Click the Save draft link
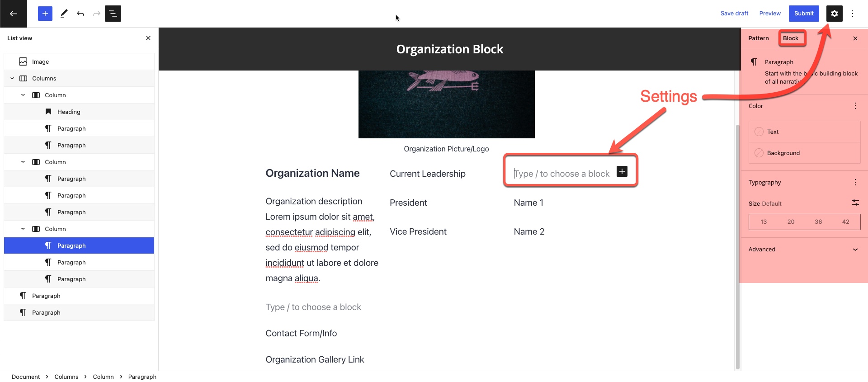The height and width of the screenshot is (382, 868). point(734,14)
